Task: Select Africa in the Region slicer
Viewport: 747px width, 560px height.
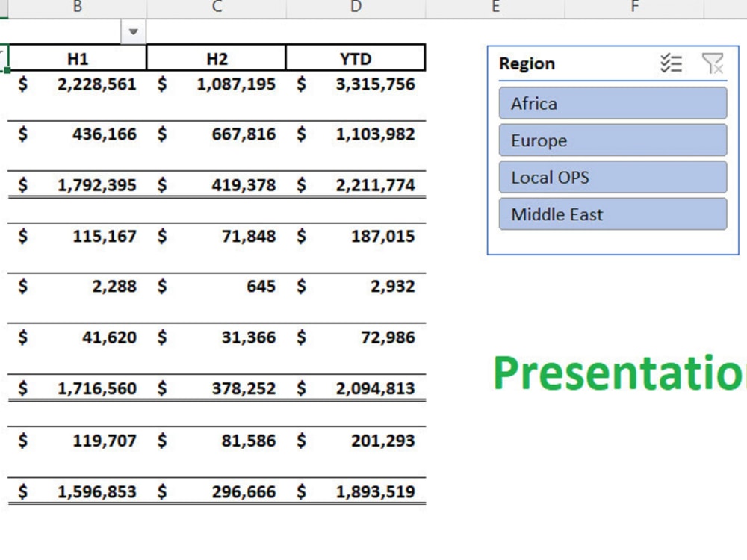Action: [x=613, y=103]
